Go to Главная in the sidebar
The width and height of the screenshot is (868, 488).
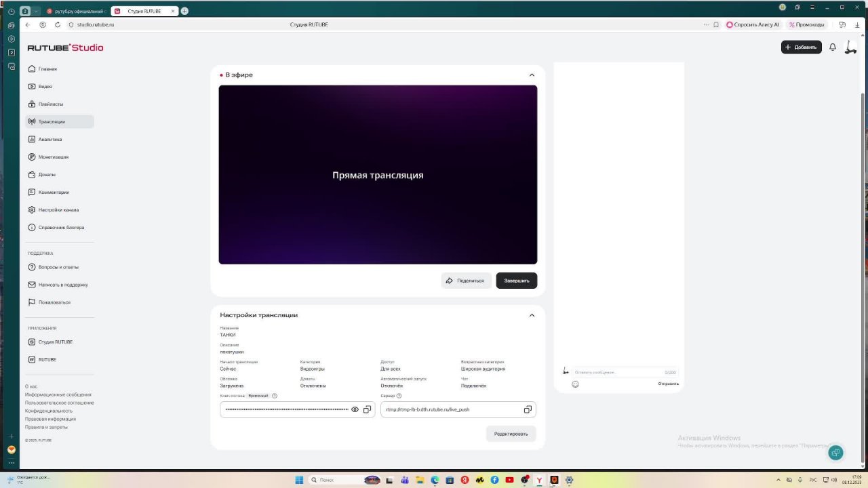(x=60, y=69)
